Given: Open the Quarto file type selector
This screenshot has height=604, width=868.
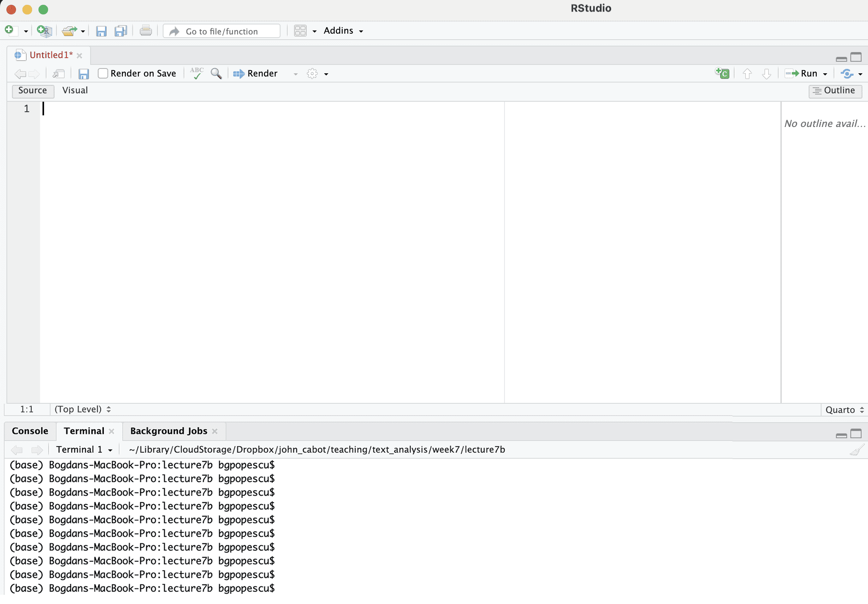Looking at the screenshot, I should coord(844,410).
